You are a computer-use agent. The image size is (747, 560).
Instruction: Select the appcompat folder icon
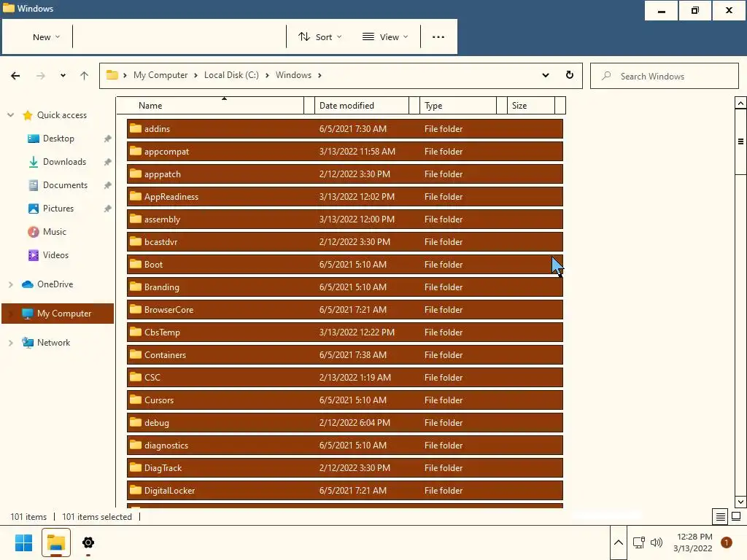click(x=136, y=151)
